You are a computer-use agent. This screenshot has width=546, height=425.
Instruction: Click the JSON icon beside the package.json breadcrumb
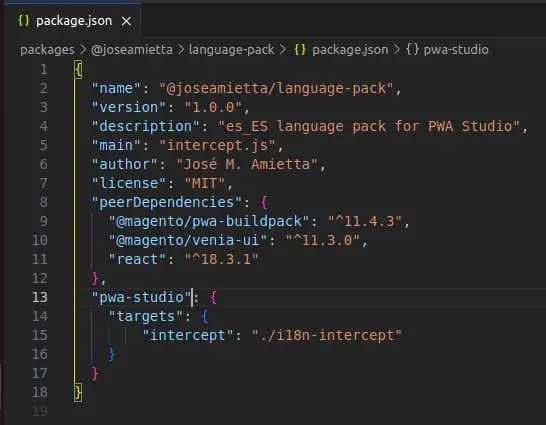300,50
